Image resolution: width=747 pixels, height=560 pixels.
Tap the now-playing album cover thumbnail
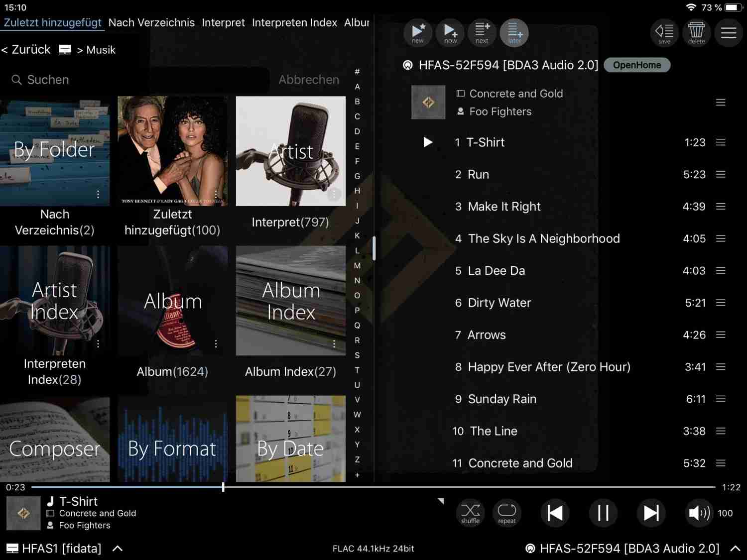click(23, 513)
